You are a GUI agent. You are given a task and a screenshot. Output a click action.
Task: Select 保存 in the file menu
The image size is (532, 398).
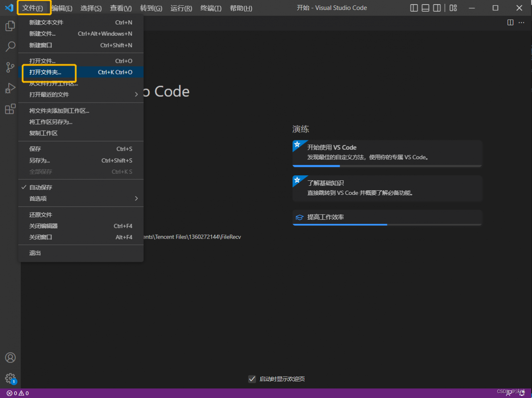pos(81,149)
